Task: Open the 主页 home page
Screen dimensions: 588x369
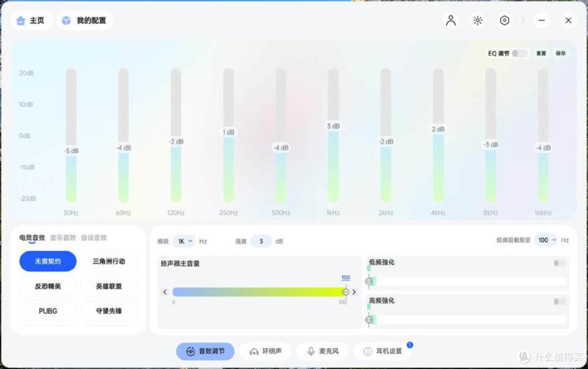Action: (x=31, y=20)
